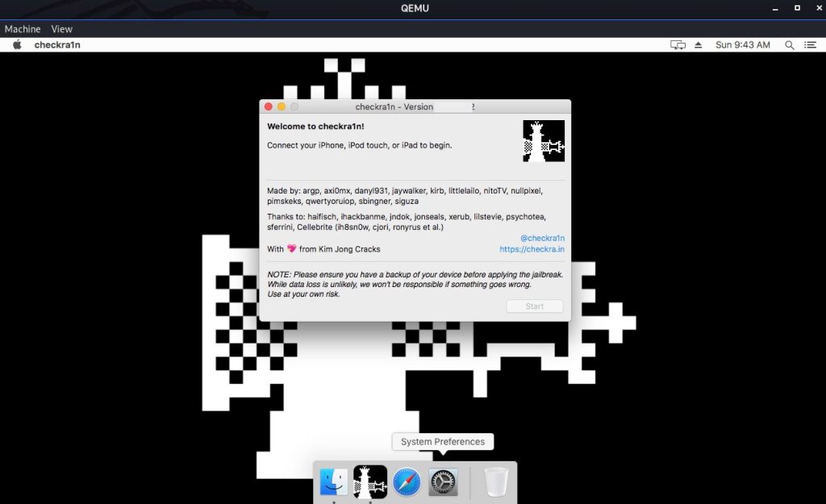826x504 pixels.
Task: Open the QEMU Machine menu
Action: [23, 29]
